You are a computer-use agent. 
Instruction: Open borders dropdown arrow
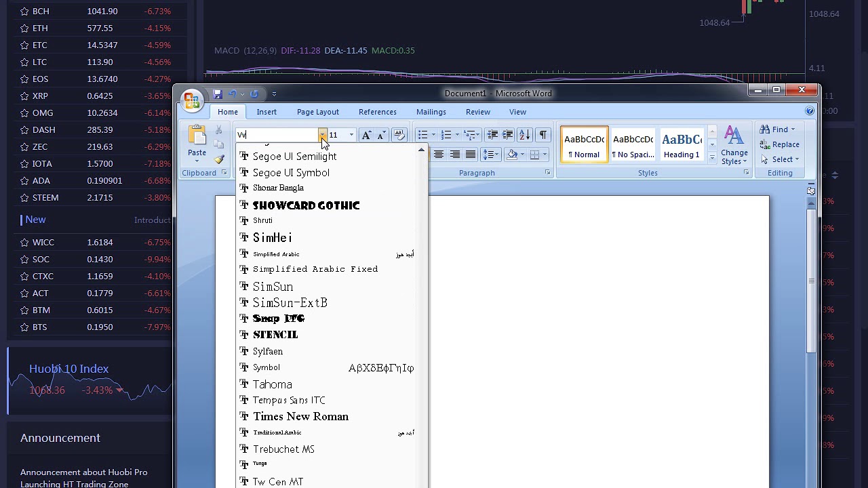point(545,155)
